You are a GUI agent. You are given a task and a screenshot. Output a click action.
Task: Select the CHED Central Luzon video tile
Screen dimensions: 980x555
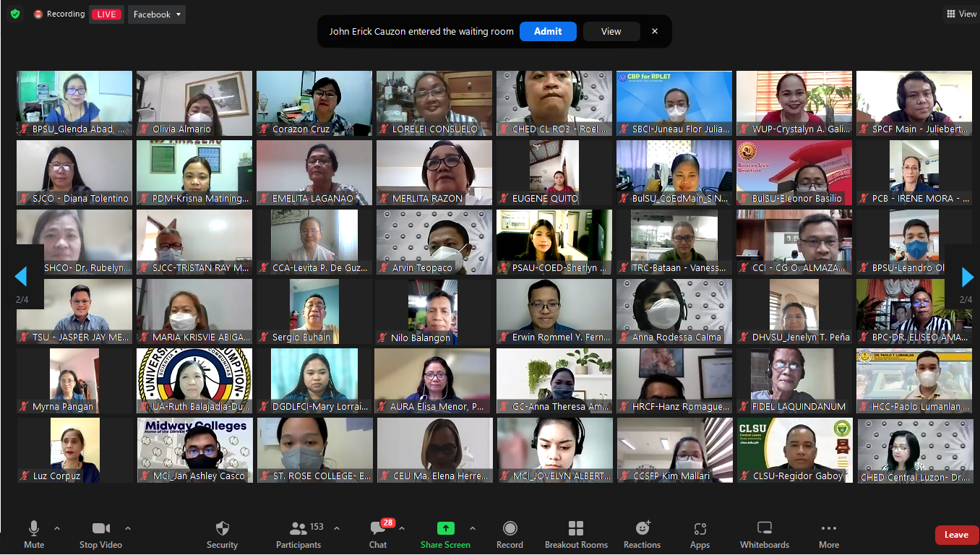(x=914, y=450)
